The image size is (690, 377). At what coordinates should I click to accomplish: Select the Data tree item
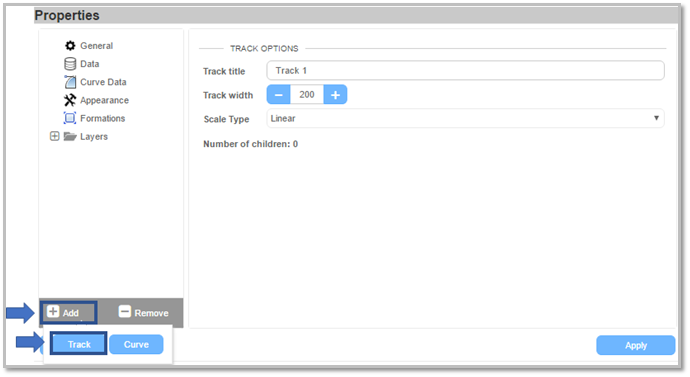point(89,64)
